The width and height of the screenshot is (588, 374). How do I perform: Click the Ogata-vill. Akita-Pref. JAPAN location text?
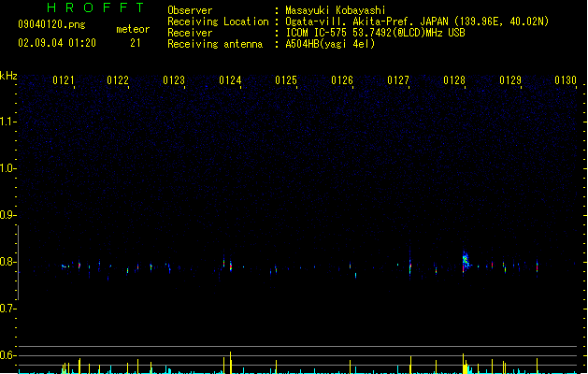pyautogui.click(x=417, y=22)
